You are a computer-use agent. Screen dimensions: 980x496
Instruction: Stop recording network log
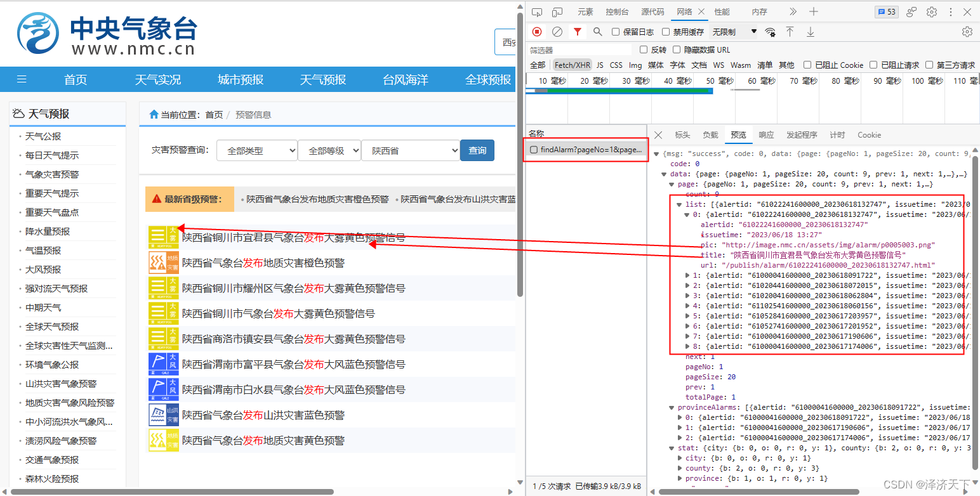[537, 32]
